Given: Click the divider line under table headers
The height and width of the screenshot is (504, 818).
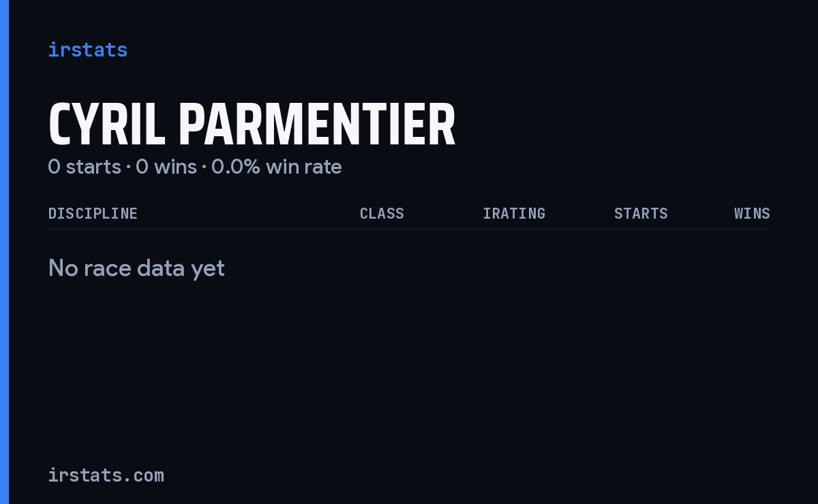Looking at the screenshot, I should pos(409,230).
